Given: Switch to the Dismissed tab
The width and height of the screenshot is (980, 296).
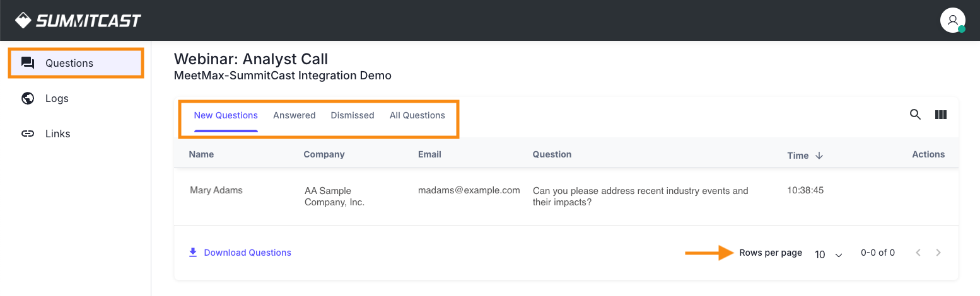Looking at the screenshot, I should pyautogui.click(x=353, y=115).
